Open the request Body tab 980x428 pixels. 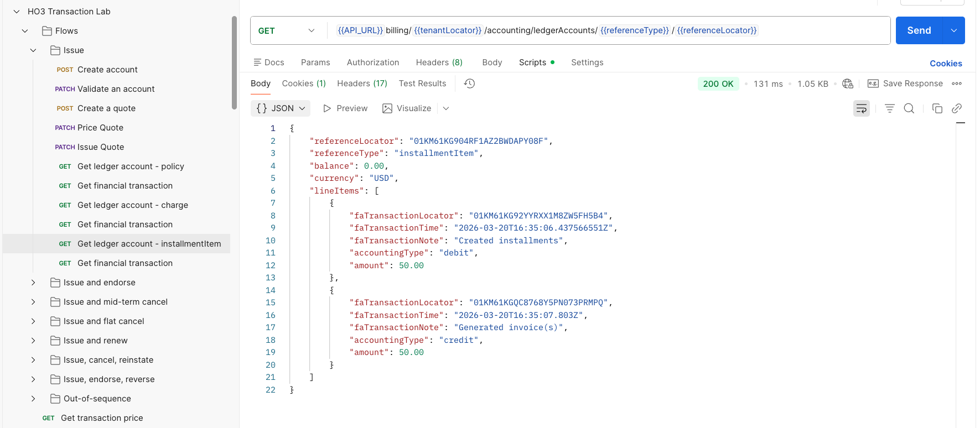(492, 62)
